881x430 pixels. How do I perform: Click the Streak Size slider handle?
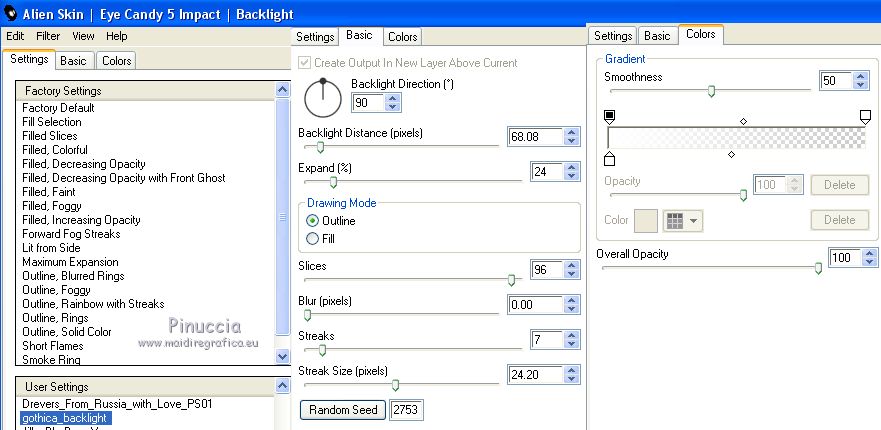pos(396,385)
